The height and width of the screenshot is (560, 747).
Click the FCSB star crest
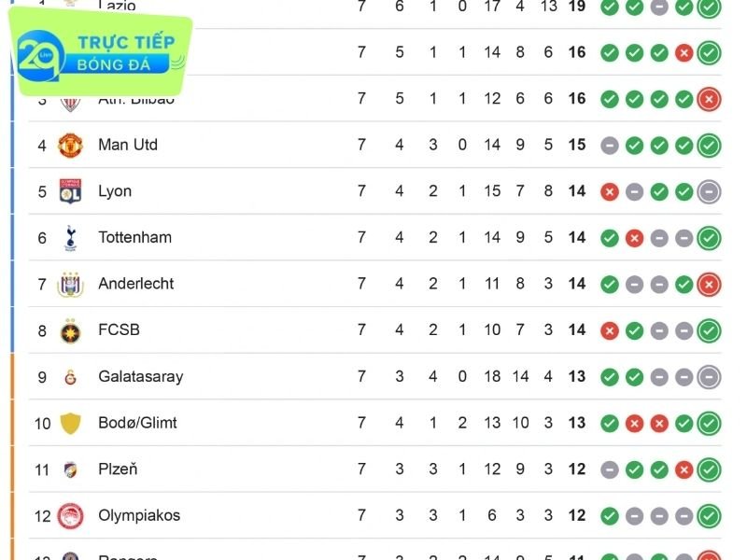pos(70,330)
